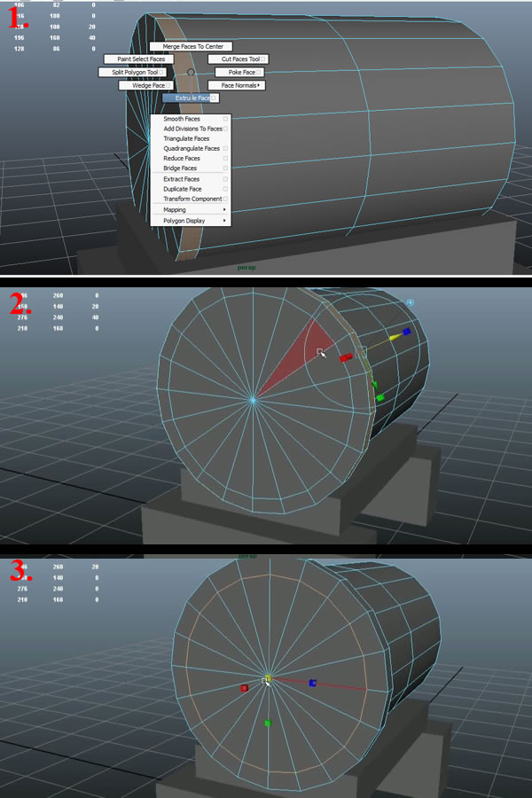Click the light-blue circular manipulator toggle in panel 2

[411, 302]
